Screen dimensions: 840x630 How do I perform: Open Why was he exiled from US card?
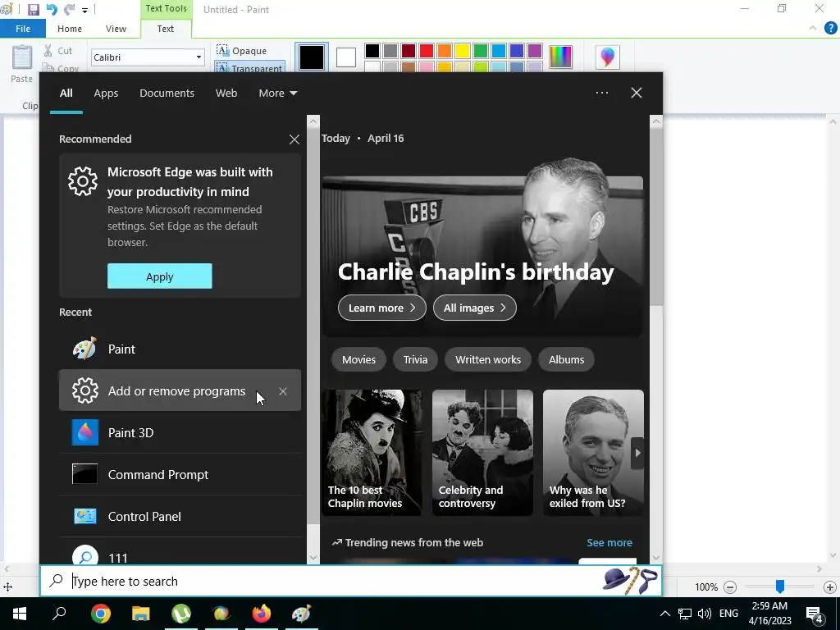point(593,453)
